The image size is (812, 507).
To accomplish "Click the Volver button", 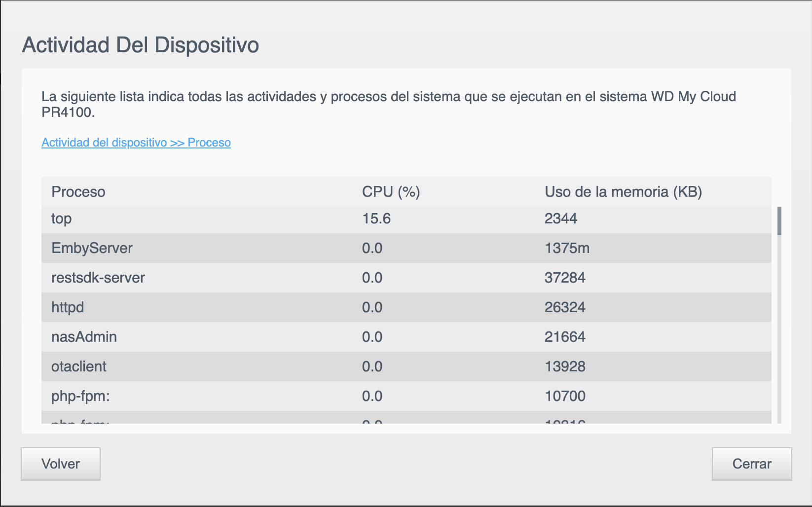I will 61,464.
